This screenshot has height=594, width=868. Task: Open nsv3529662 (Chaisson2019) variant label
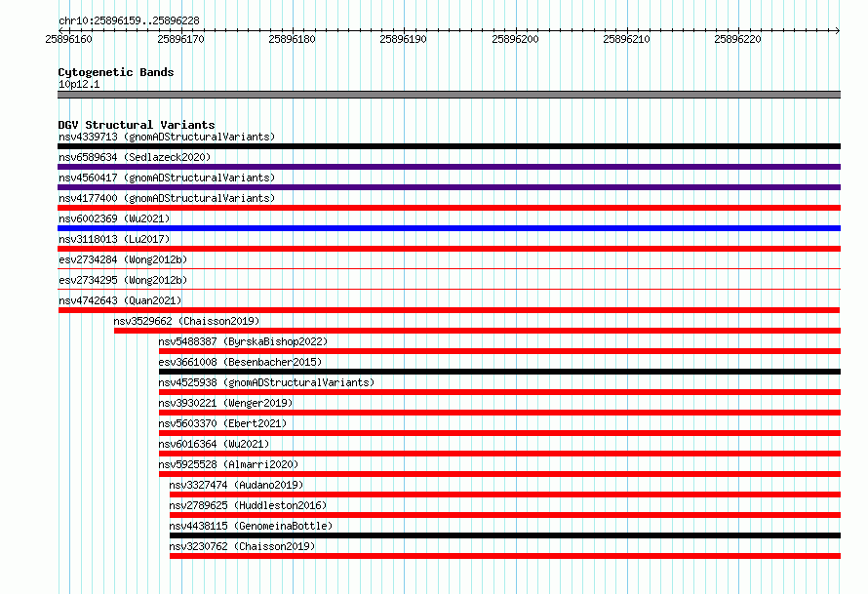[186, 321]
